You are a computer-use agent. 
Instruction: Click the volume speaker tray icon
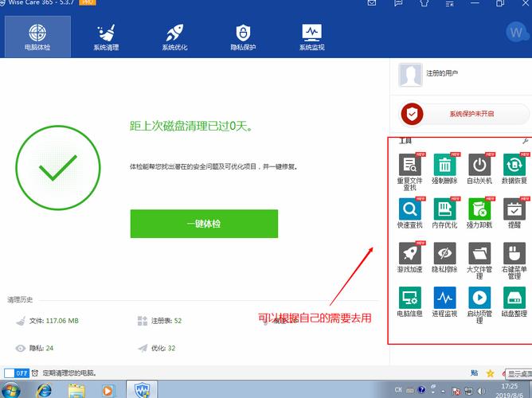click(482, 391)
